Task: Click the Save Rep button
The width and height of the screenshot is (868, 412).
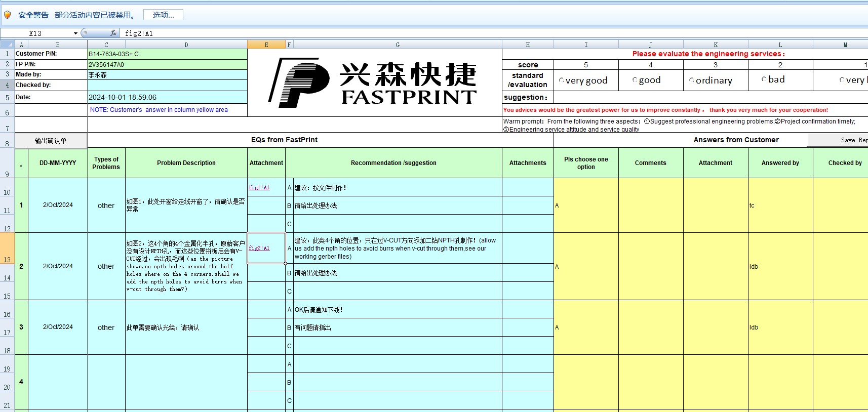Action: click(x=838, y=140)
